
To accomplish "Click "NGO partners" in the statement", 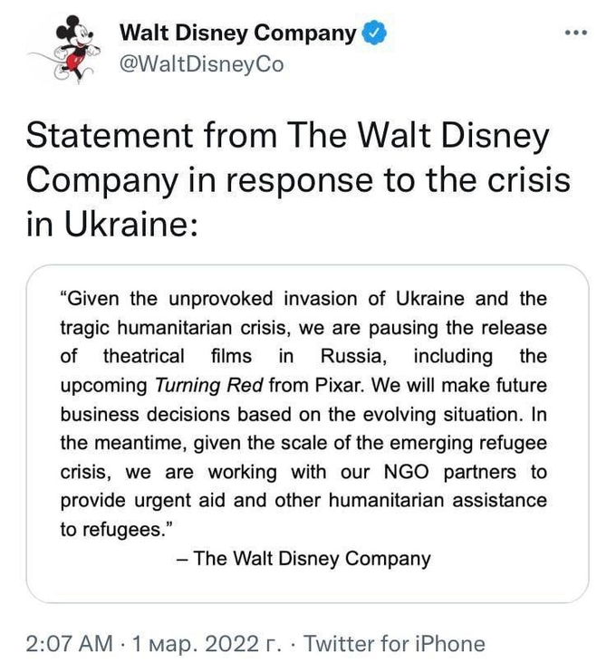I will point(450,472).
